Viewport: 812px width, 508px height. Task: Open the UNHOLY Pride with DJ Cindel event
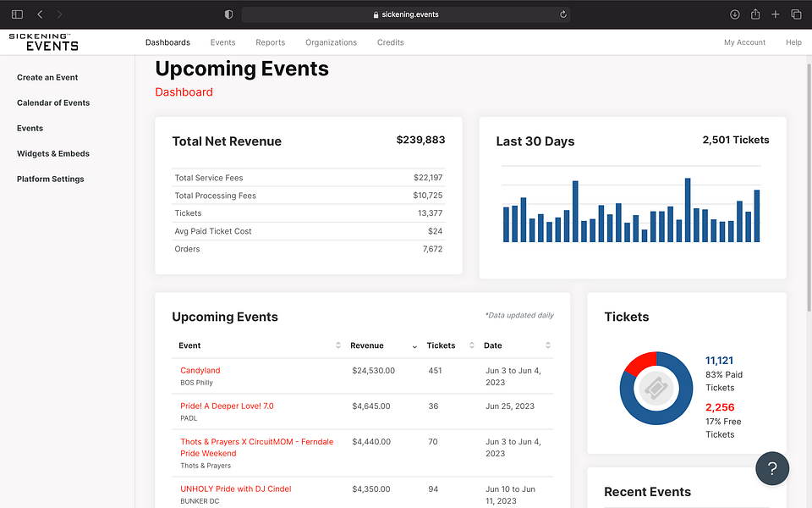click(x=236, y=489)
